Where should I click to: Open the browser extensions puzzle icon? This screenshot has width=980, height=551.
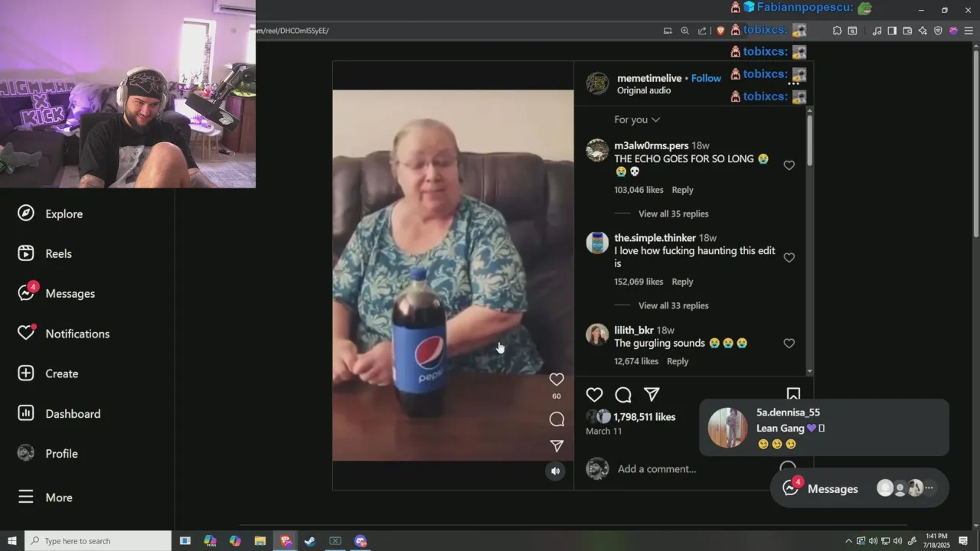837,31
